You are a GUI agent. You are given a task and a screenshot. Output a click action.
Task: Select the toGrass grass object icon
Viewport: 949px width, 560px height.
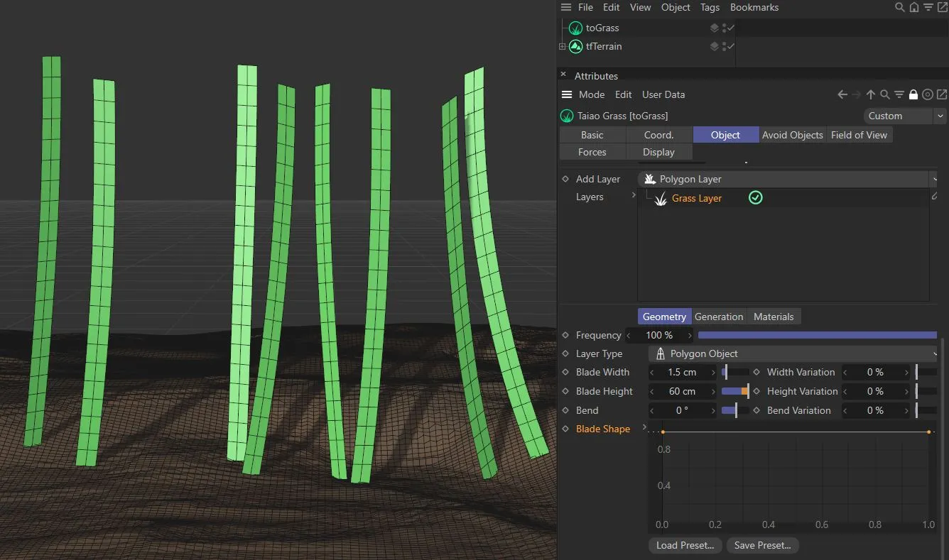pyautogui.click(x=575, y=27)
